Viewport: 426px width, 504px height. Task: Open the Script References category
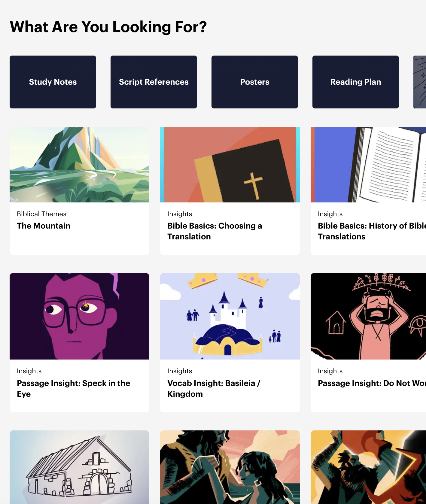(154, 82)
